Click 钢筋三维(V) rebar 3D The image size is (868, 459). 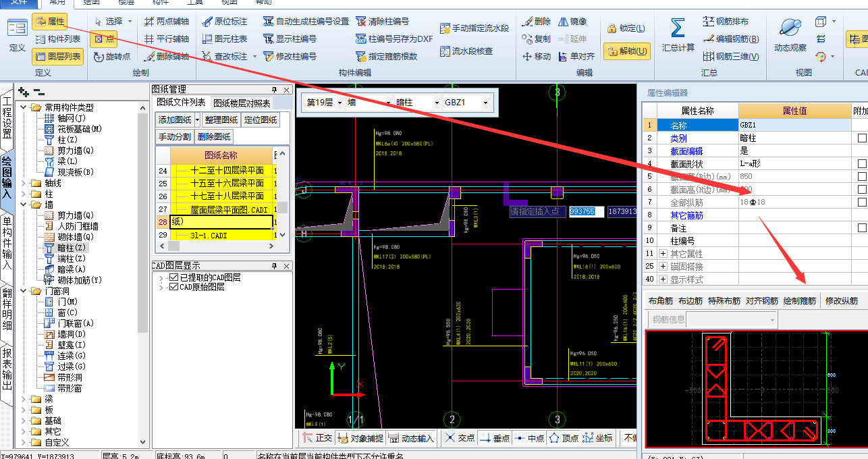point(730,57)
